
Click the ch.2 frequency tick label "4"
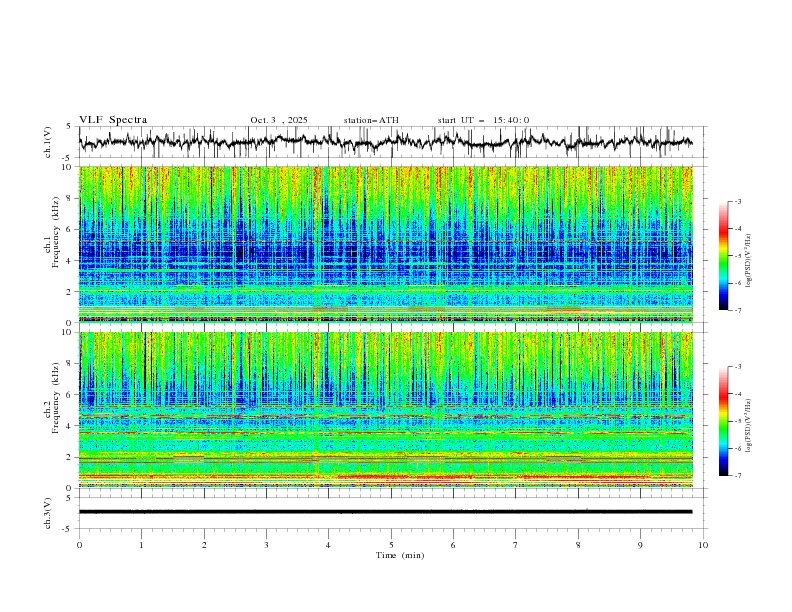pos(70,426)
